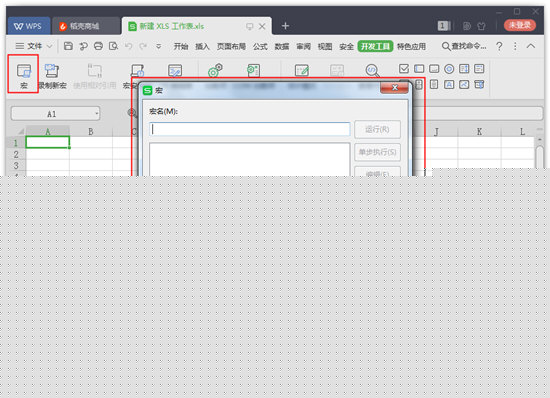The height and width of the screenshot is (398, 550).
Task: Collapse the ribbon with the chevron arrow
Action: [x=531, y=46]
